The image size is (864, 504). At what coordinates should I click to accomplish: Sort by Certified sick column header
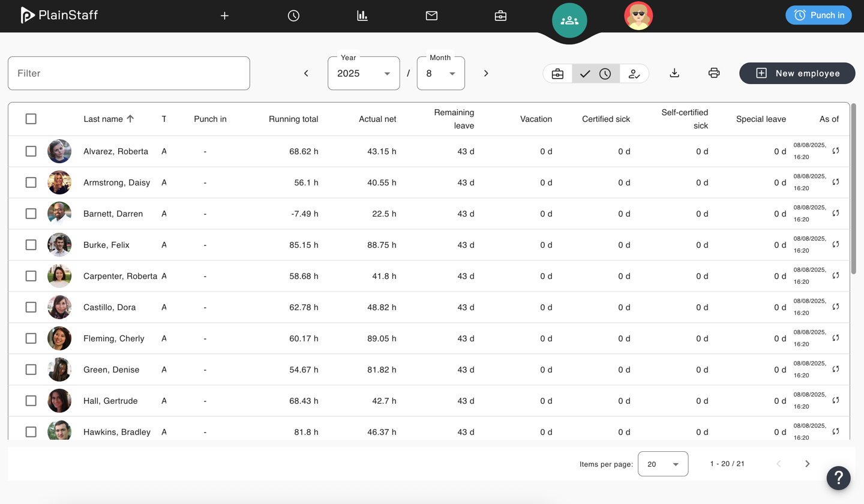tap(606, 119)
